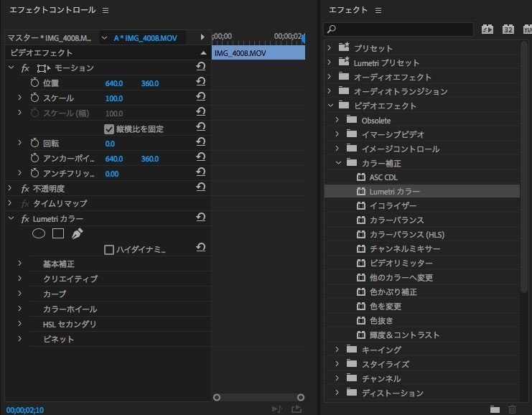This screenshot has height=415, width=532.
Task: Filter by accelerated effects icon
Action: pos(487,29)
